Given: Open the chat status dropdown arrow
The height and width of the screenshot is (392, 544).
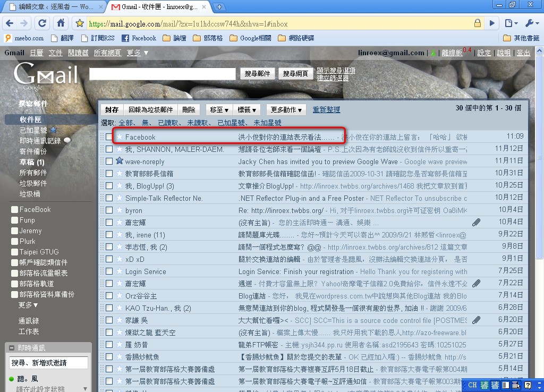Looking at the screenshot, I should coord(85,389).
